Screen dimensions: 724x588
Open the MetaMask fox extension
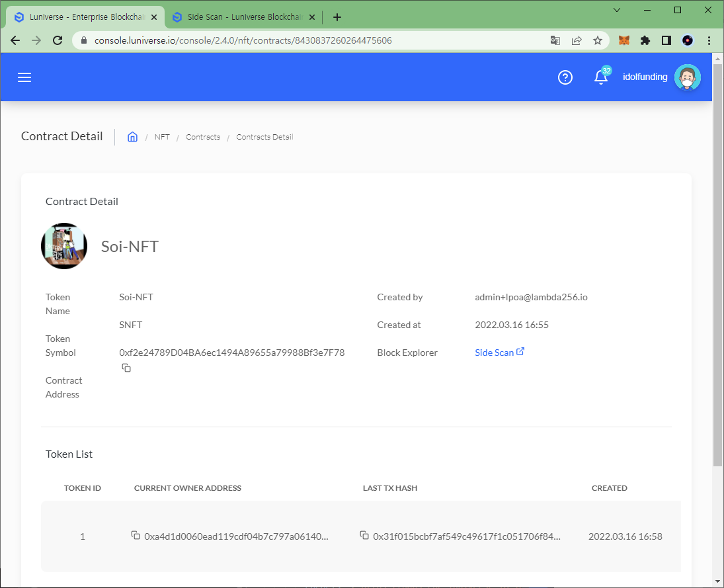[x=623, y=40]
